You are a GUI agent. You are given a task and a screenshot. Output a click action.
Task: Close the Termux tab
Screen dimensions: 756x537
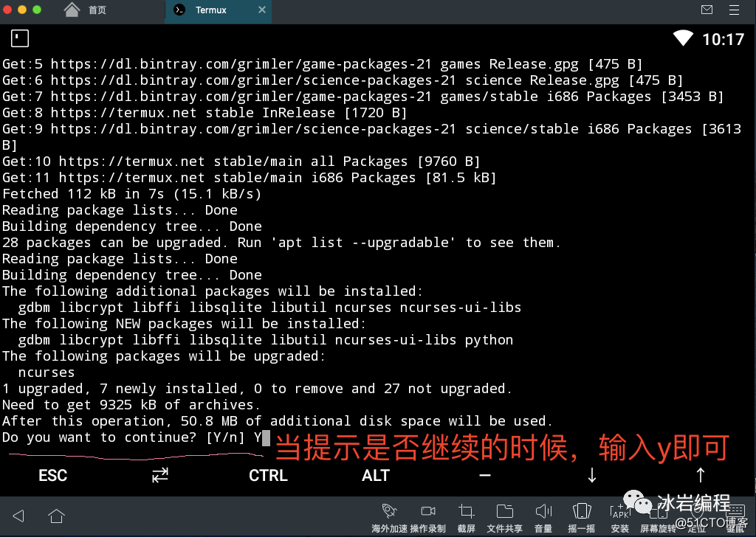pos(262,10)
